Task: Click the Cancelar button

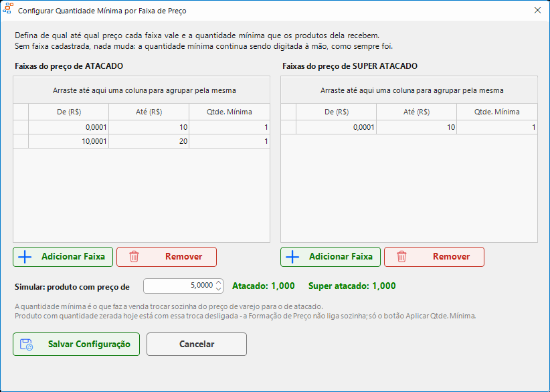Action: 197,345
